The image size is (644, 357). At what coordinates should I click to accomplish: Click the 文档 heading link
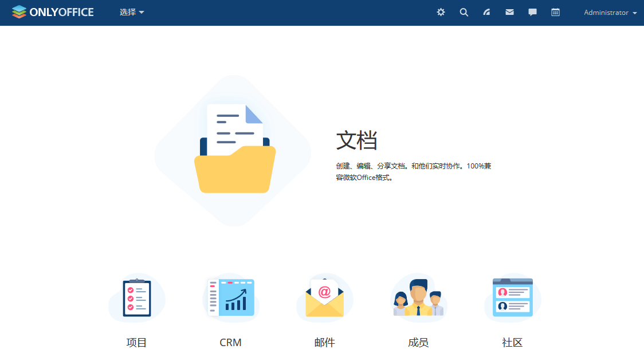(356, 140)
